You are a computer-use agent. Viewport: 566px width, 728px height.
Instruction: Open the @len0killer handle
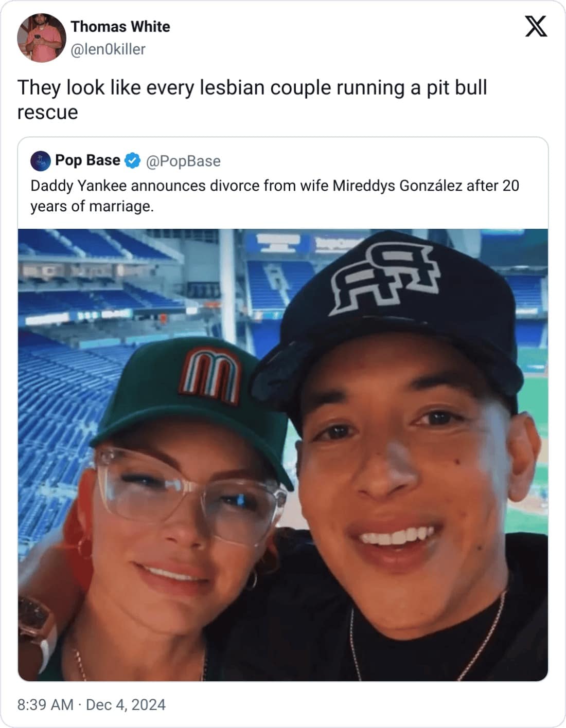(108, 49)
